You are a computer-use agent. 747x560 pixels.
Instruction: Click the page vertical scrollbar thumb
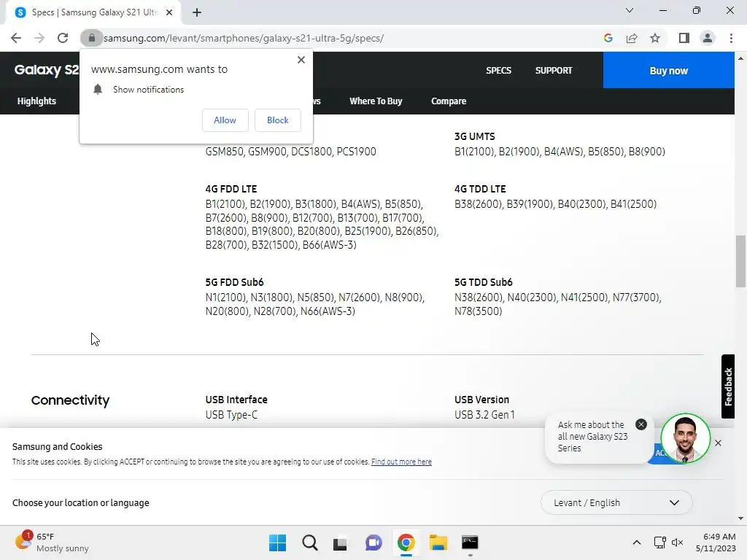(x=740, y=261)
